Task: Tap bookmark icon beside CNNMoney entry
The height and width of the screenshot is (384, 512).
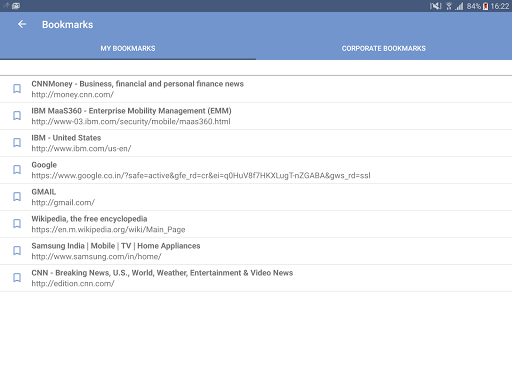Action: 17,89
